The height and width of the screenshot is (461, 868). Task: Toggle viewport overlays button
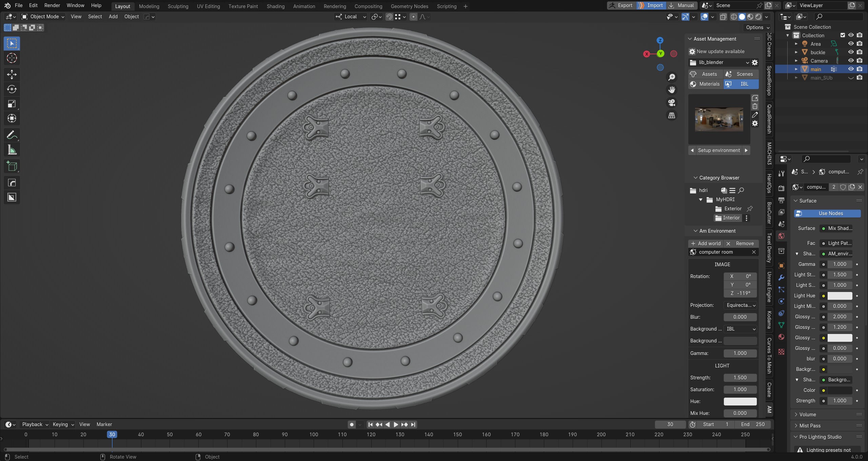coord(704,17)
